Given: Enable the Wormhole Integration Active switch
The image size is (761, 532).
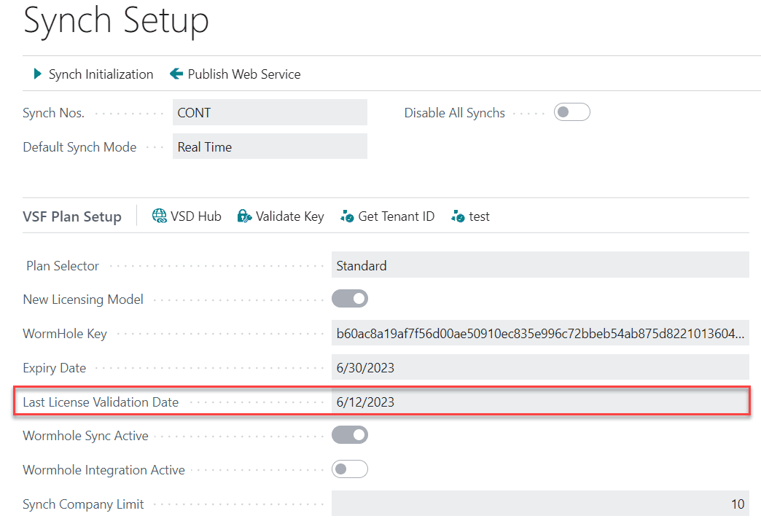Looking at the screenshot, I should click(350, 469).
